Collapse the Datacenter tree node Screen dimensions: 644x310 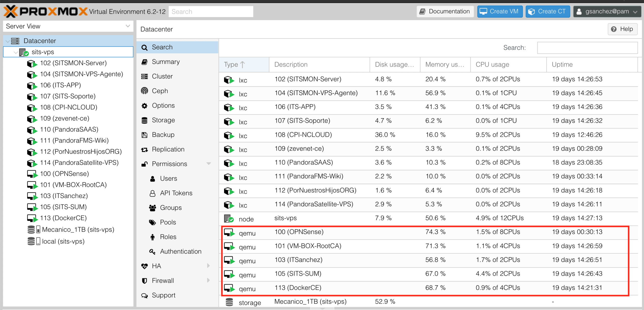(x=7, y=41)
